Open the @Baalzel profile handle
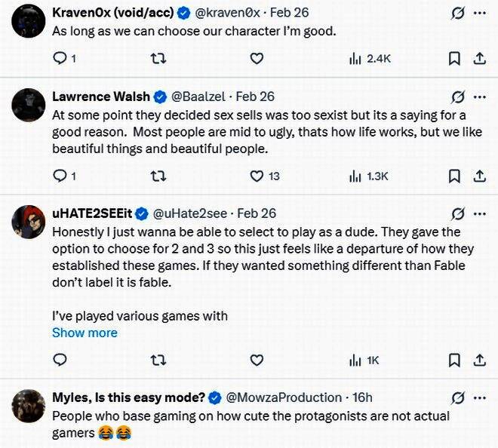The image size is (498, 448). 201,97
